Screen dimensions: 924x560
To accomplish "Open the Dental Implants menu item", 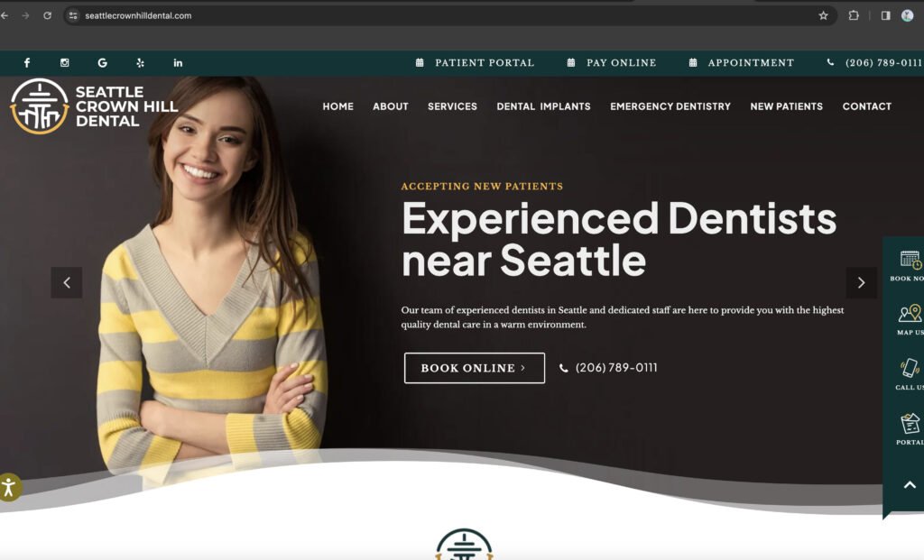I will pyautogui.click(x=543, y=106).
